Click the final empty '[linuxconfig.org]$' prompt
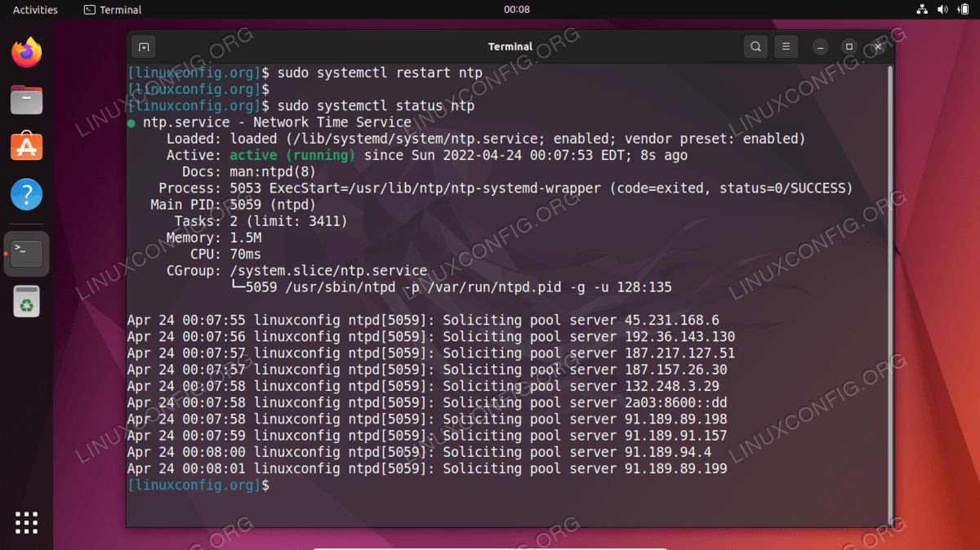Viewport: 980px width, 550px height. click(x=198, y=485)
